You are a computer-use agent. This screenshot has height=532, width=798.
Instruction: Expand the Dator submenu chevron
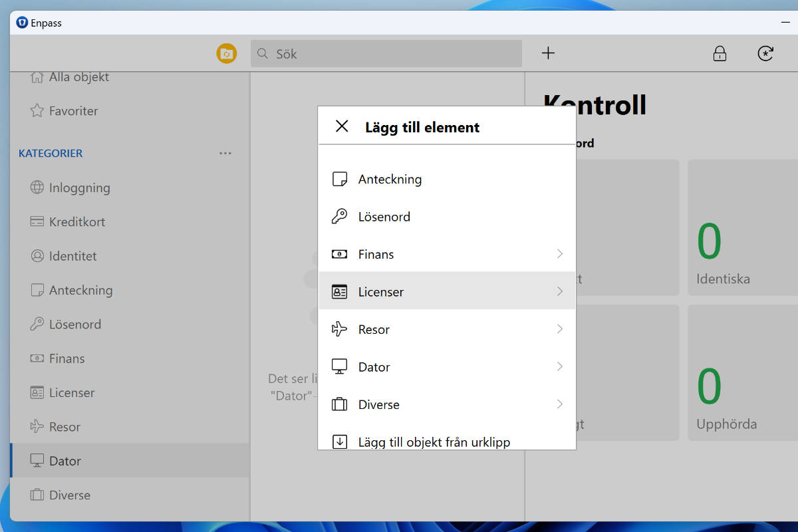[x=560, y=366]
